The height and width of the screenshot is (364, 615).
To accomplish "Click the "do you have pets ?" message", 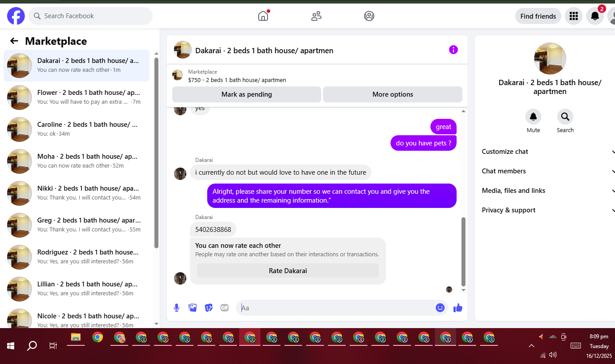I will (423, 143).
